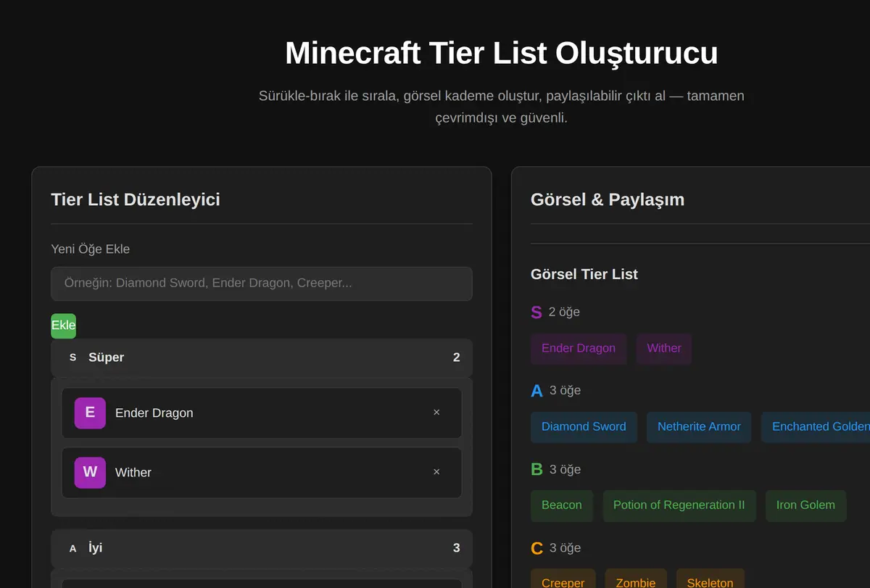Click the "2 öğe" count beside S
The width and height of the screenshot is (870, 588).
point(564,312)
